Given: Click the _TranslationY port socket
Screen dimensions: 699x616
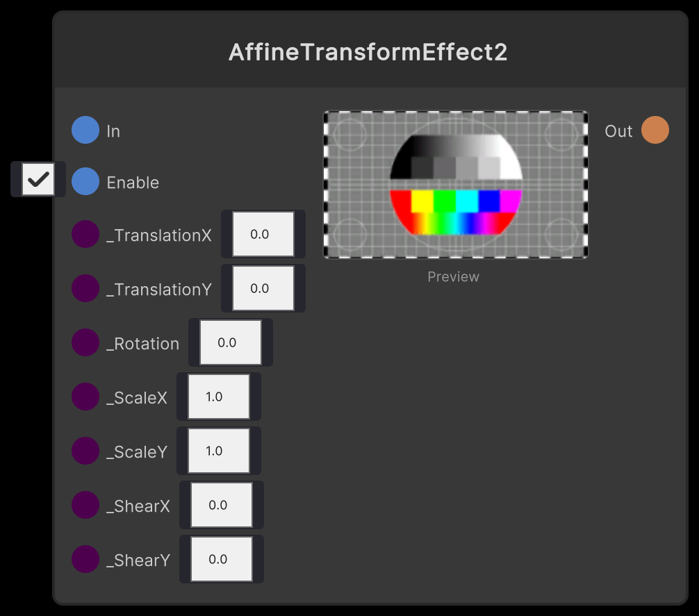Looking at the screenshot, I should coord(85,288).
